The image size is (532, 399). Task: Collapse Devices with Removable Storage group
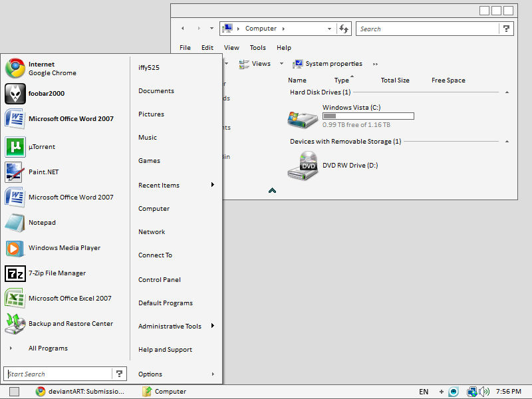[x=507, y=142]
